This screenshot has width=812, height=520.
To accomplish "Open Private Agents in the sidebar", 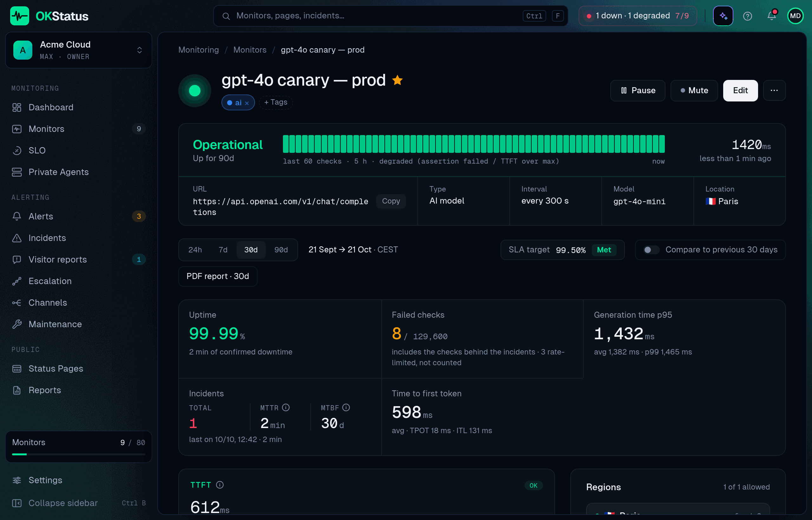I will click(x=78, y=172).
